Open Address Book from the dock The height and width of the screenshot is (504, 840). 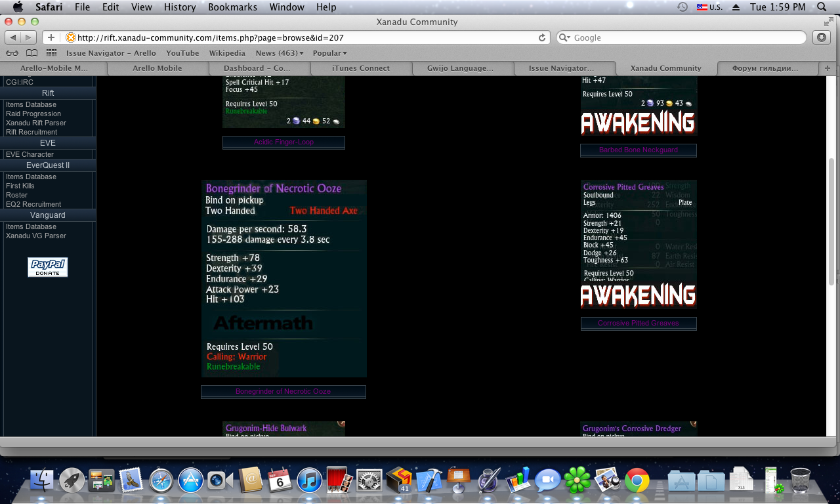(x=251, y=480)
